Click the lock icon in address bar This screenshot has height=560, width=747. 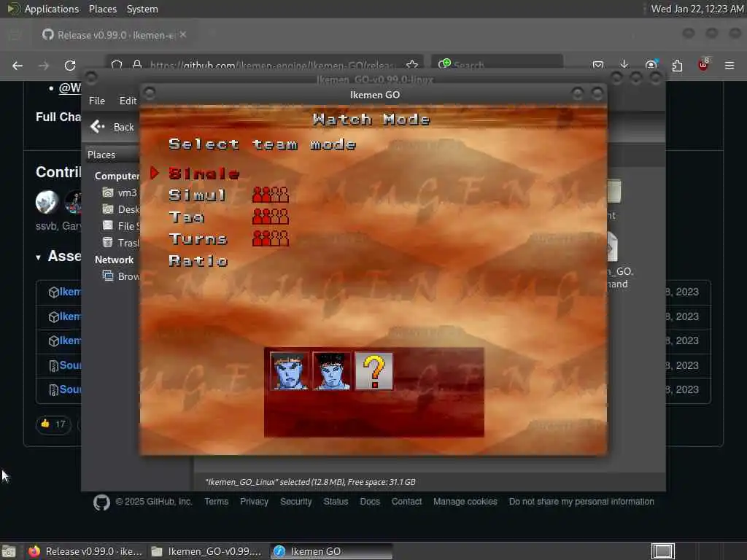coord(137,65)
